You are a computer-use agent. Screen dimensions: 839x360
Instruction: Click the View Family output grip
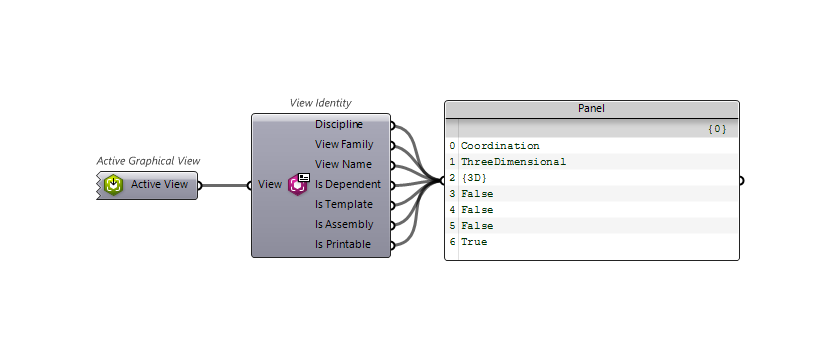coord(393,145)
